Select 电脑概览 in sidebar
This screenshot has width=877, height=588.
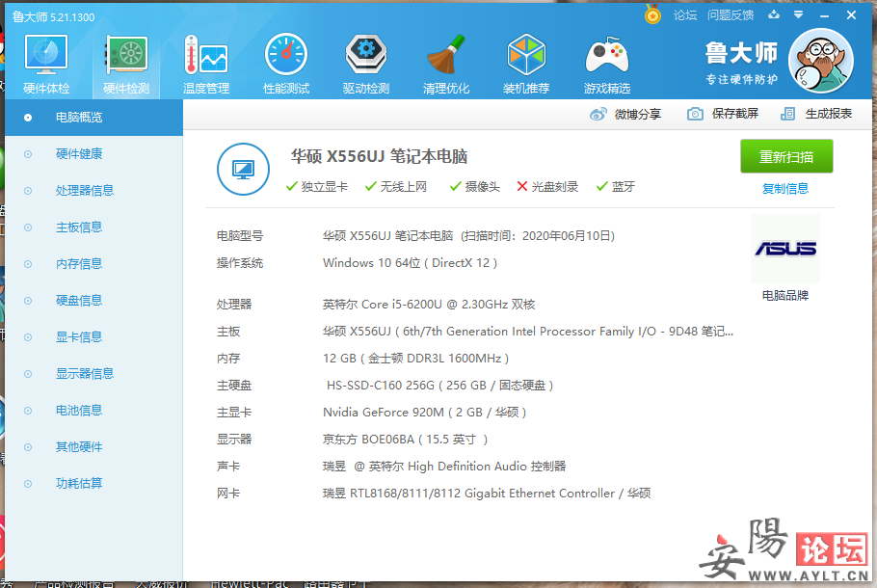click(x=94, y=118)
